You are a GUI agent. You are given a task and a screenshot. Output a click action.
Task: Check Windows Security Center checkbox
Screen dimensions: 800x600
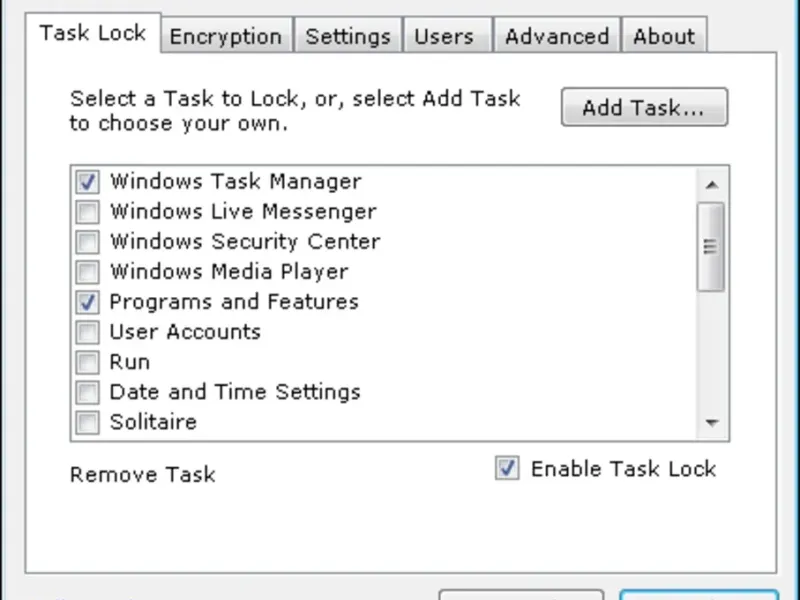(87, 242)
